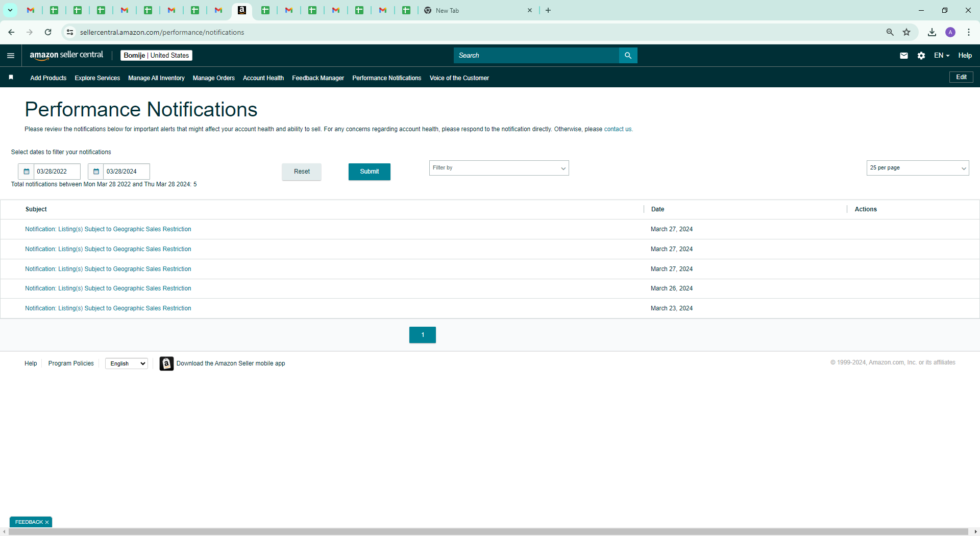Open the start date calendar icon
The width and height of the screenshot is (980, 536).
tap(26, 172)
